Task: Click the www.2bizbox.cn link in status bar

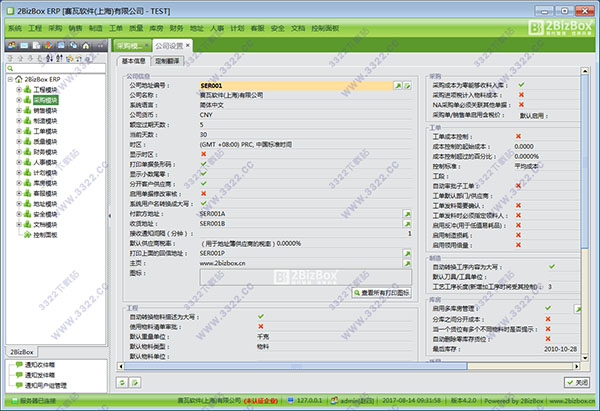Action: 572,401
